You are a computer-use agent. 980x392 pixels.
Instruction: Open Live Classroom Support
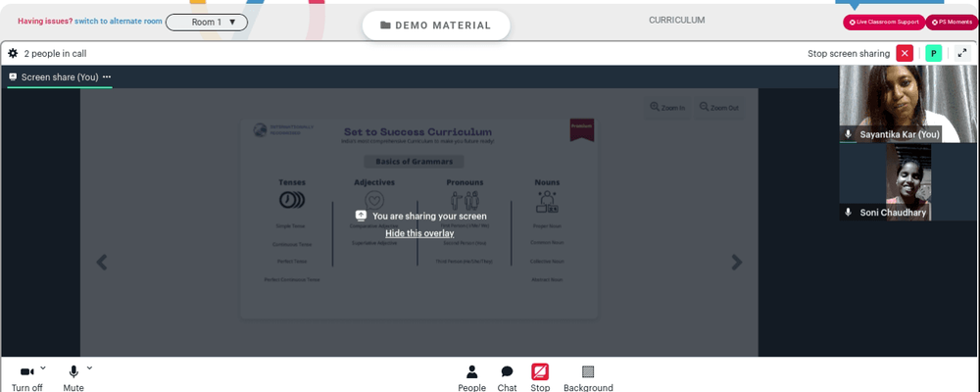(884, 22)
